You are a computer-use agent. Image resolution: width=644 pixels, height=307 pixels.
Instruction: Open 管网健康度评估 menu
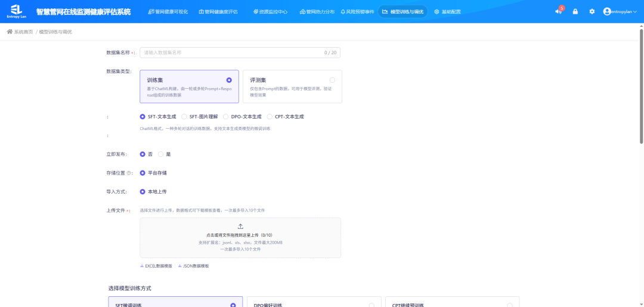[218, 12]
